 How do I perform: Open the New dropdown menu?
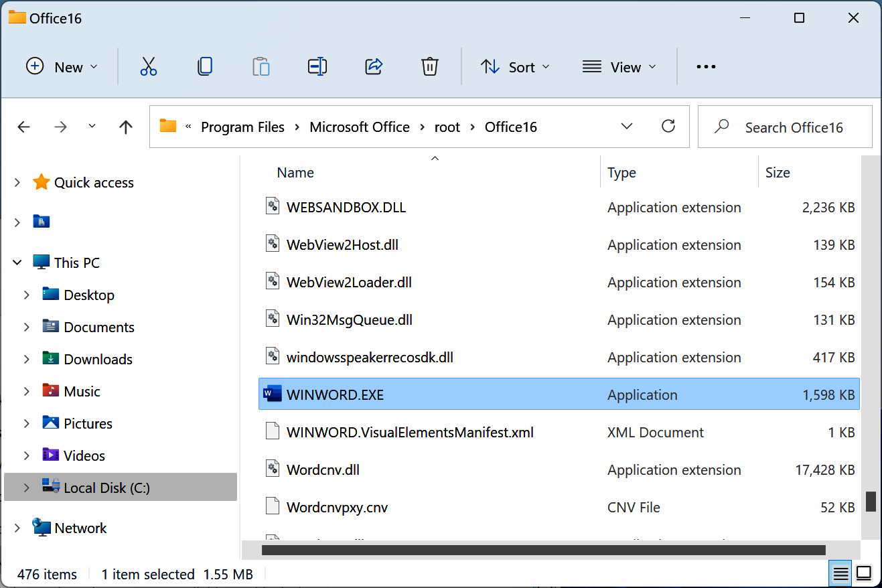coord(62,66)
